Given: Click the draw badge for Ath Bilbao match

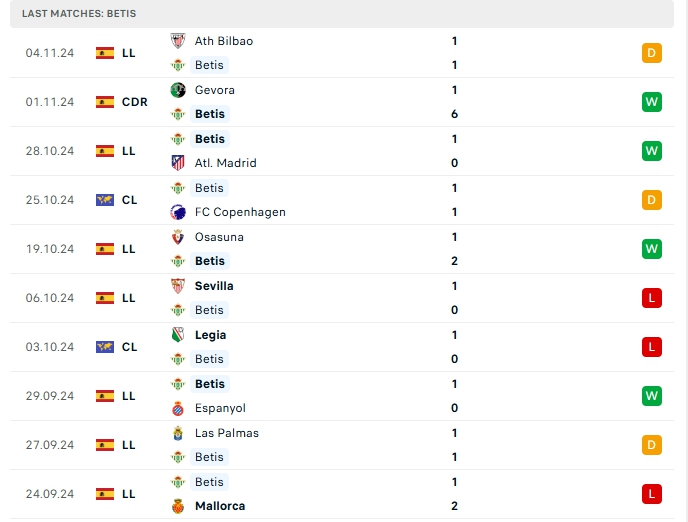Looking at the screenshot, I should click(x=652, y=53).
